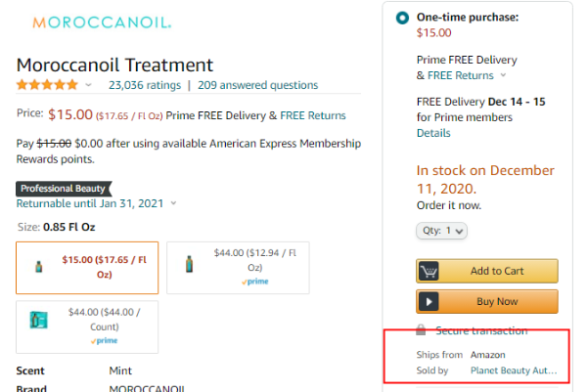
Task: Select the One-time purchase radio button
Action: 402,18
